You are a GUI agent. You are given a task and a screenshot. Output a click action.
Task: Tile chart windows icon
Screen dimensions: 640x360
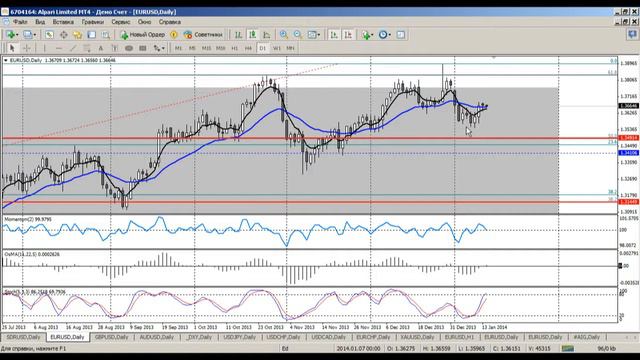pos(312,35)
